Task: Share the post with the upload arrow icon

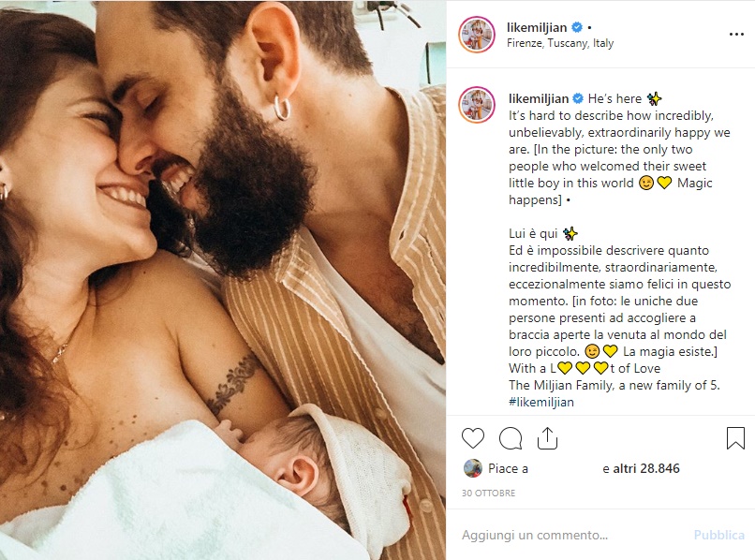Action: 547,438
